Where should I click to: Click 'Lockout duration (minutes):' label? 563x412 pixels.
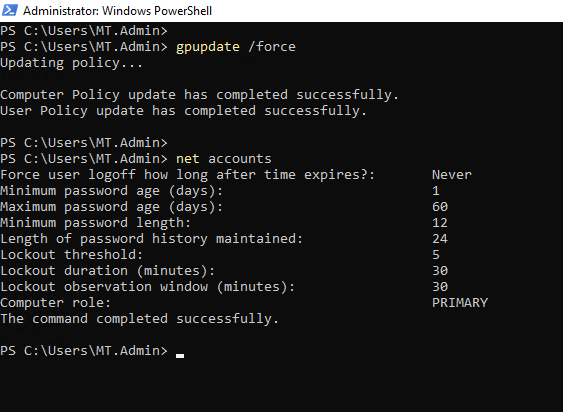tap(108, 271)
